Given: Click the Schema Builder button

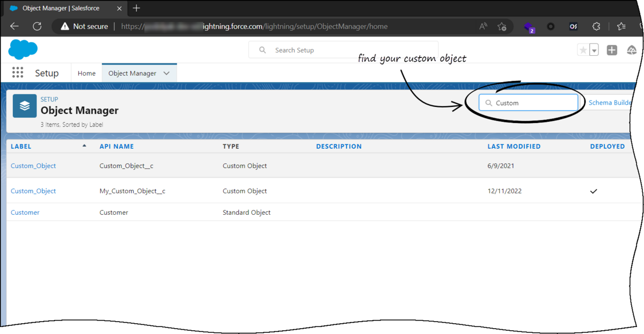Looking at the screenshot, I should click(x=610, y=103).
